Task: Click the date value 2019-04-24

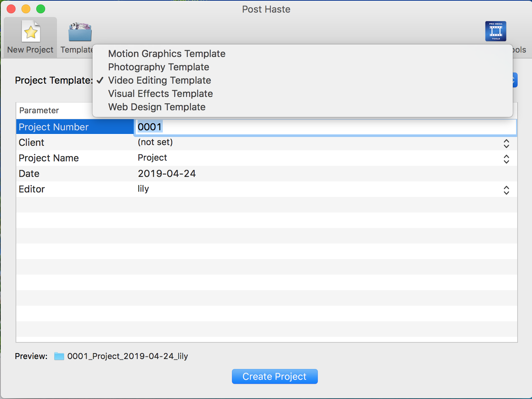Action: [x=166, y=174]
